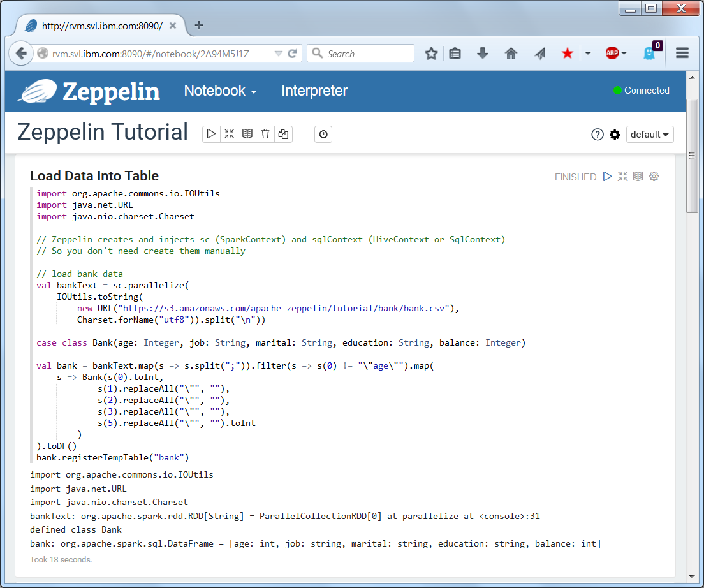This screenshot has height=588, width=704.
Task: Open the downloads arrow icon
Action: click(x=483, y=54)
